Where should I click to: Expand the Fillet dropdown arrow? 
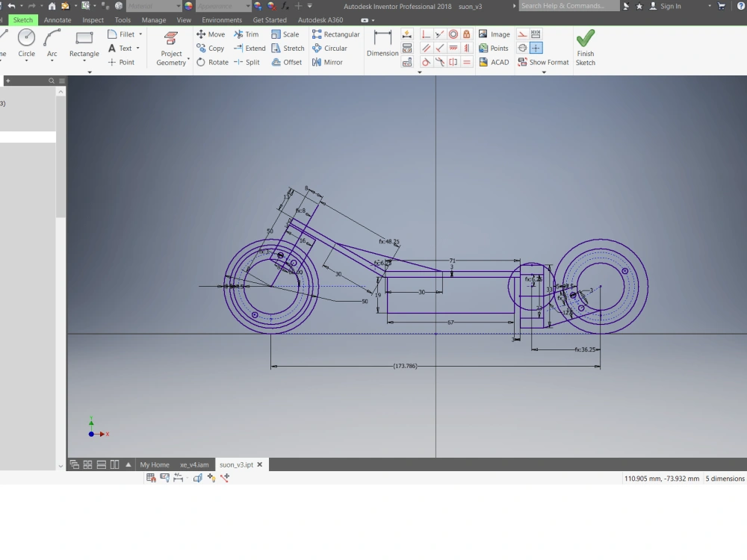coord(140,34)
